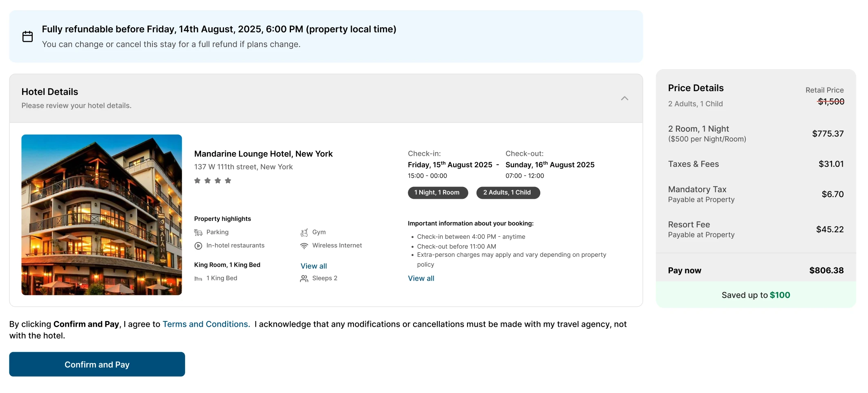The height and width of the screenshot is (393, 868).
Task: Click the people icon beside Sleeps 2
Action: [304, 278]
